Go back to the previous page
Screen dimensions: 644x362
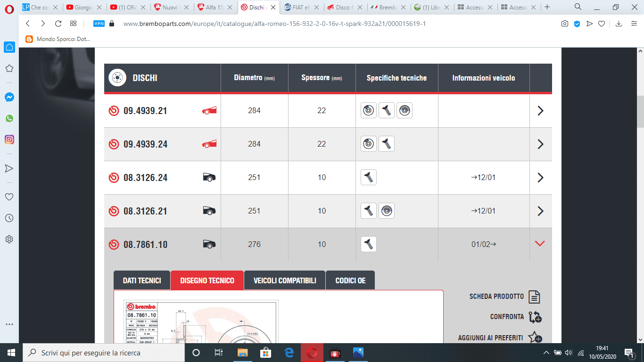coord(28,24)
